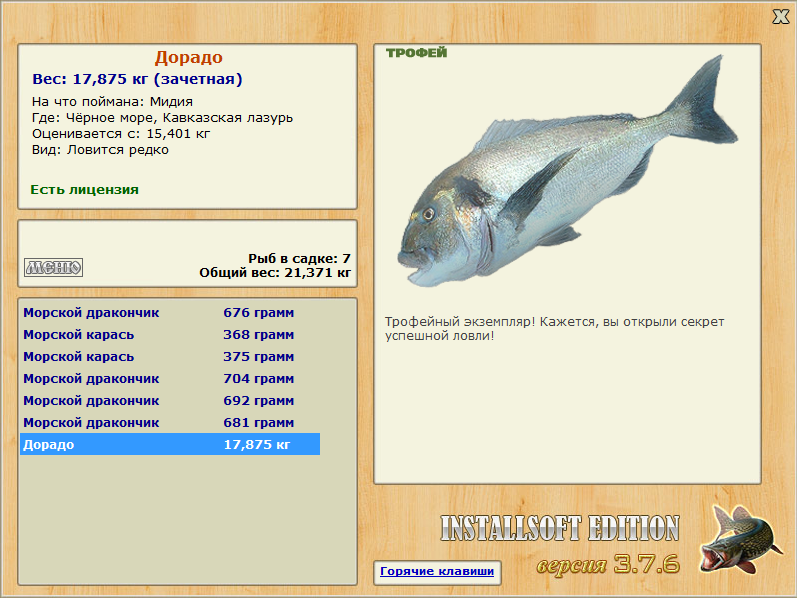The height and width of the screenshot is (598, 797).
Task: Open the Горячие клавиши link
Action: click(x=437, y=571)
